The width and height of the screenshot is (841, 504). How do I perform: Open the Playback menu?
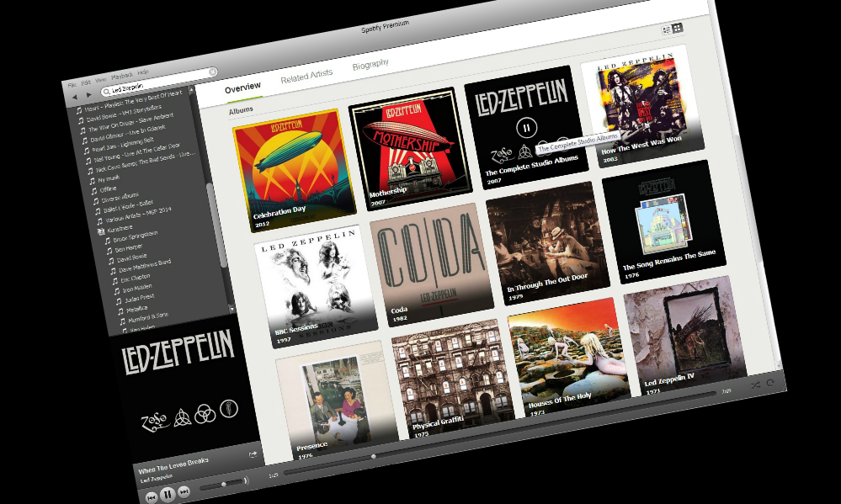point(122,77)
